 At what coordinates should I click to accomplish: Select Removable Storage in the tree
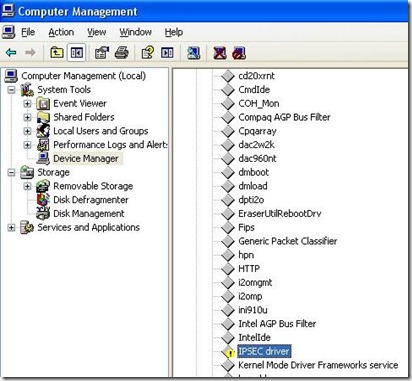93,186
